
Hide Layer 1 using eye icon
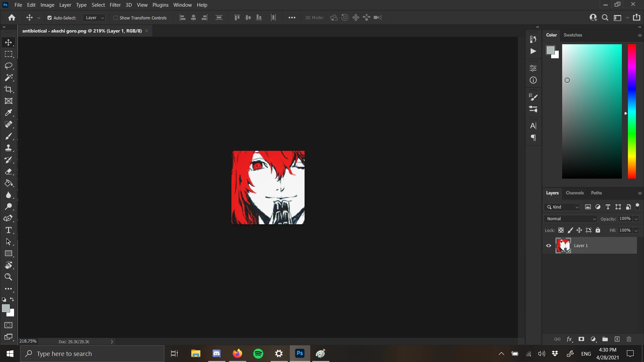coord(549,246)
